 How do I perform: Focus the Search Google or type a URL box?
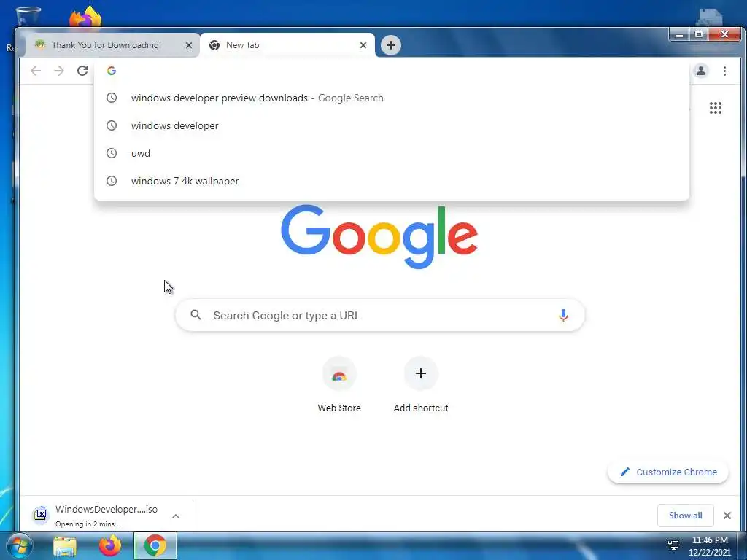379,315
